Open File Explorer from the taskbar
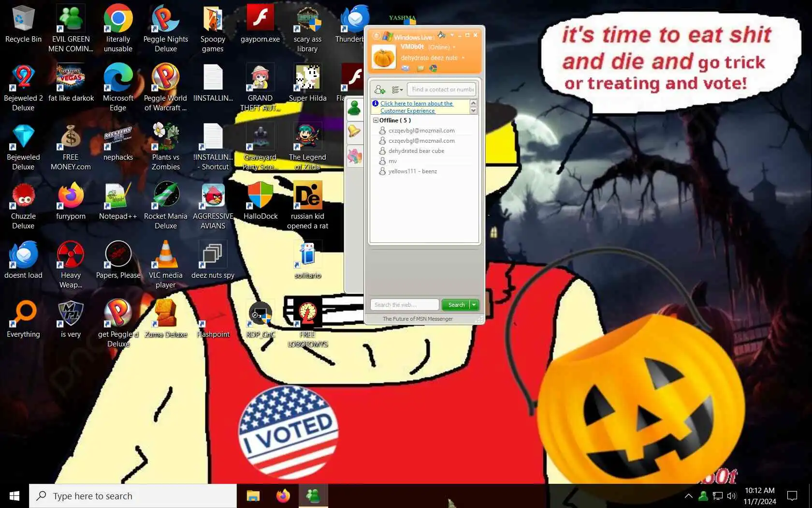 pos(253,496)
